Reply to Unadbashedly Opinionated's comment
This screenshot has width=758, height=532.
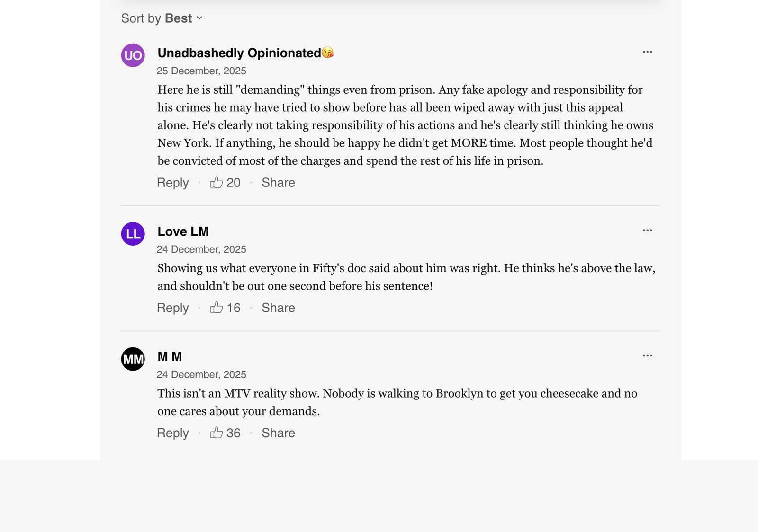point(172,183)
